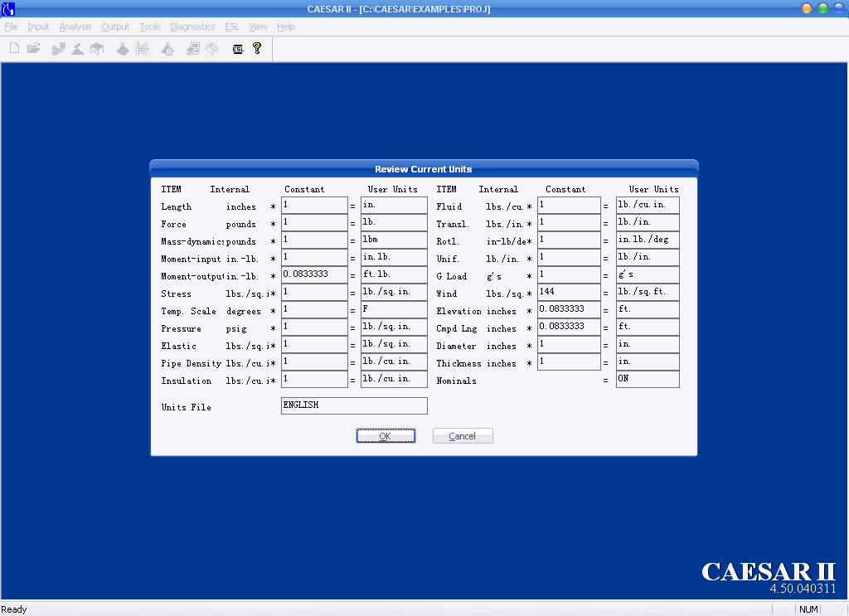The image size is (849, 616).
Task: Click the Rotl. user units field 'in.lb./deg'
Action: [648, 240]
